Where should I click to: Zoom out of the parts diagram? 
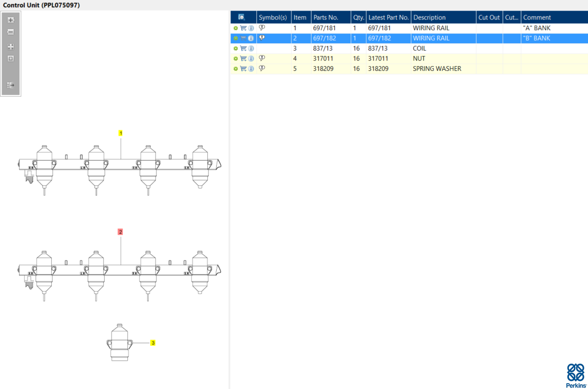click(x=11, y=32)
